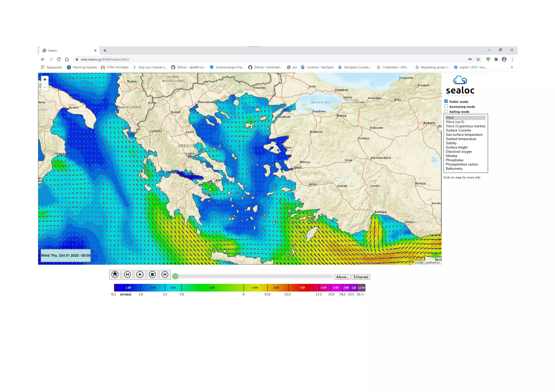Skip to previous time step

127,275
